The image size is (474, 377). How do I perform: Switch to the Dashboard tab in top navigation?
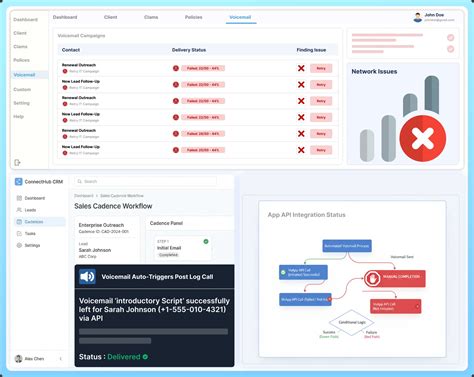[65, 17]
